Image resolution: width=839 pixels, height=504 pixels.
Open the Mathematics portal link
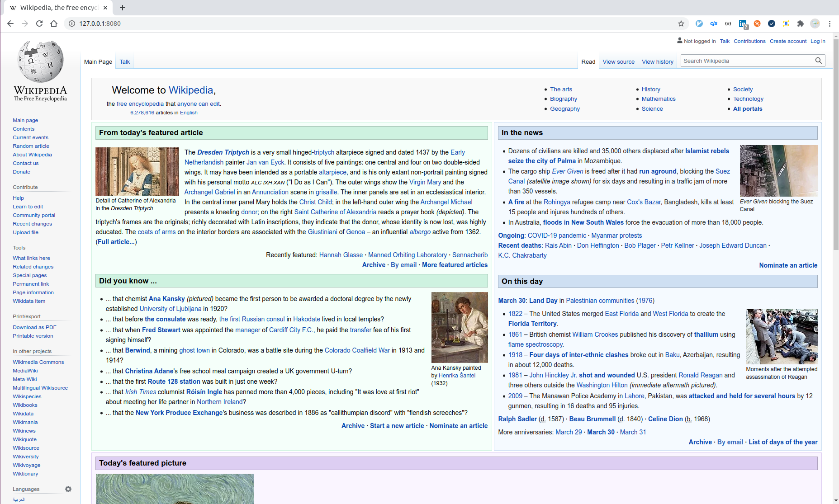[x=659, y=99]
